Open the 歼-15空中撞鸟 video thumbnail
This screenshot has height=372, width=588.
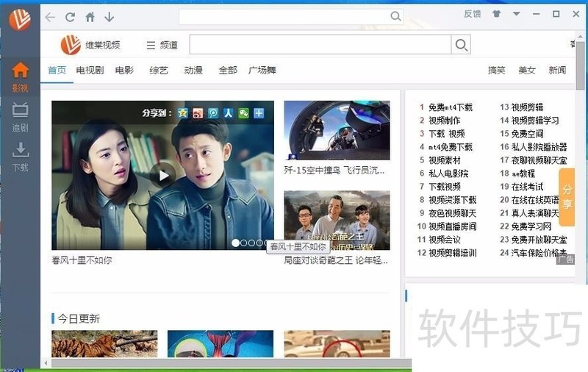pyautogui.click(x=337, y=131)
